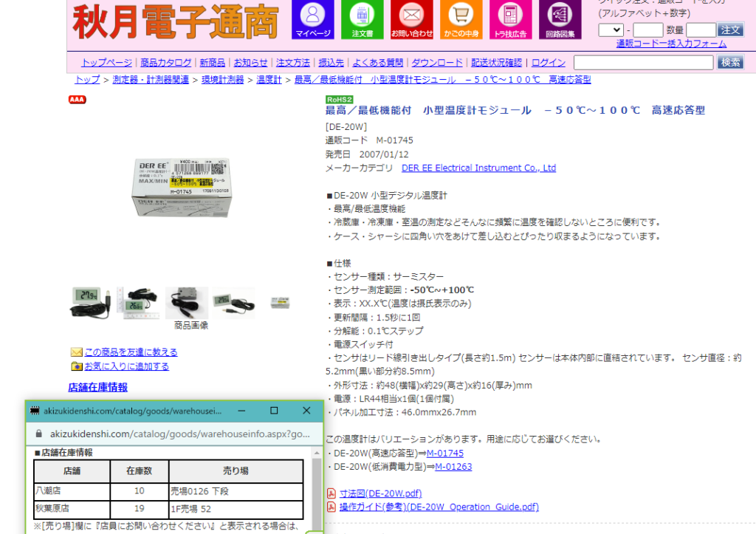Click 店舗在庫情報 link
This screenshot has height=534, width=756.
98,387
